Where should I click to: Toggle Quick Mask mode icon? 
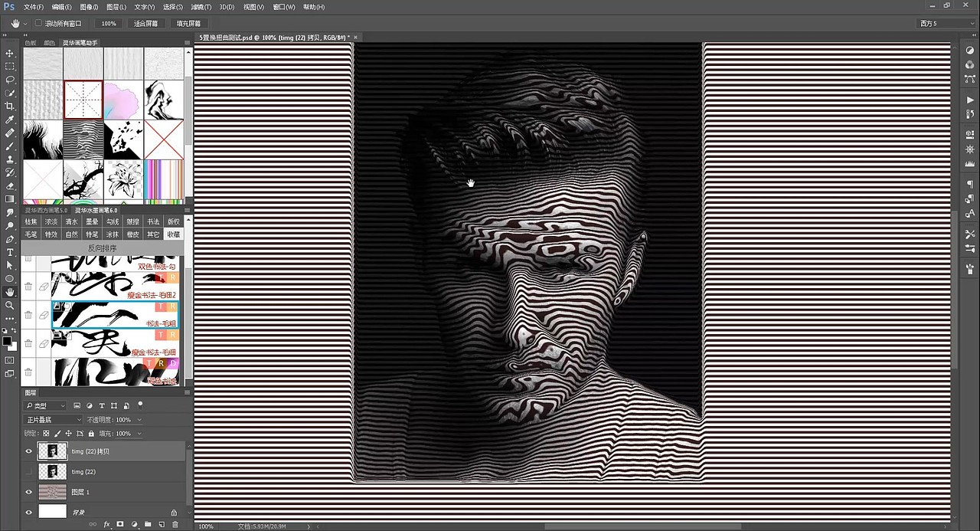tap(10, 359)
